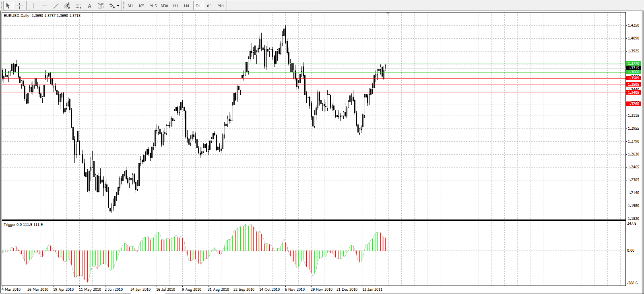Insert a Text Label object
Viewport: 644px width, 294px height.
[x=101, y=6]
